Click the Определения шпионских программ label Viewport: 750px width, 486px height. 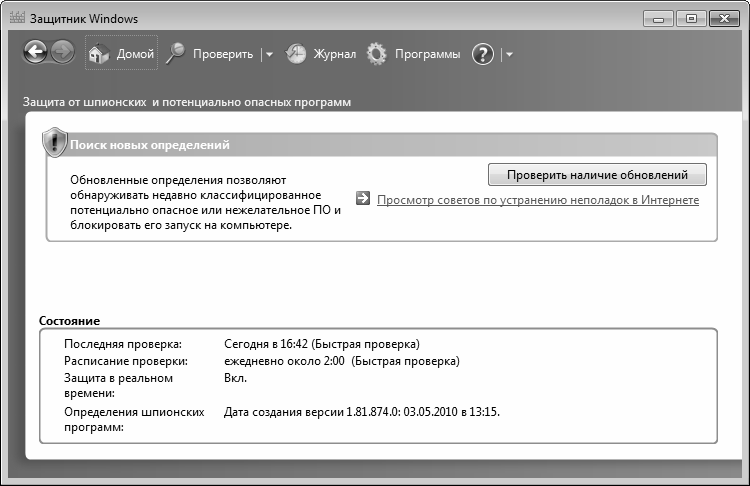134,420
